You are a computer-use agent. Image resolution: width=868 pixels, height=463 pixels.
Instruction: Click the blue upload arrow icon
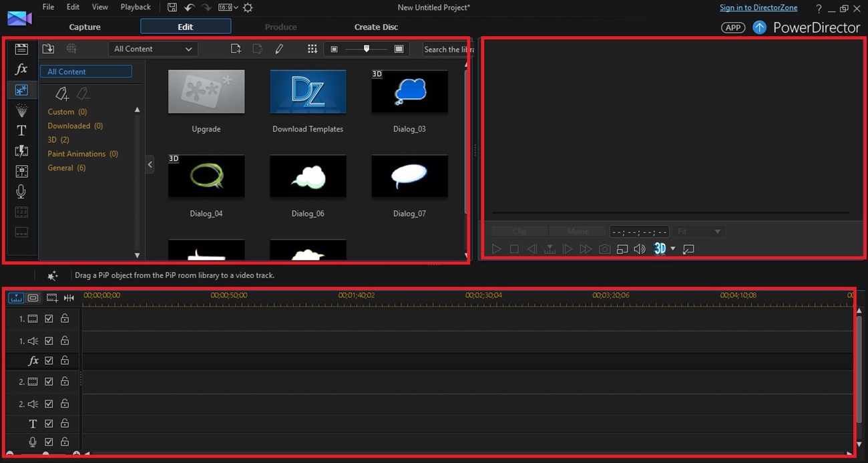click(x=759, y=27)
